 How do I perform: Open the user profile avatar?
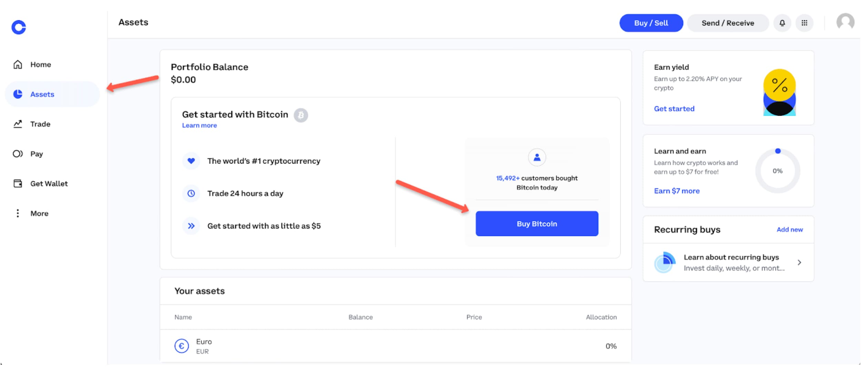845,22
